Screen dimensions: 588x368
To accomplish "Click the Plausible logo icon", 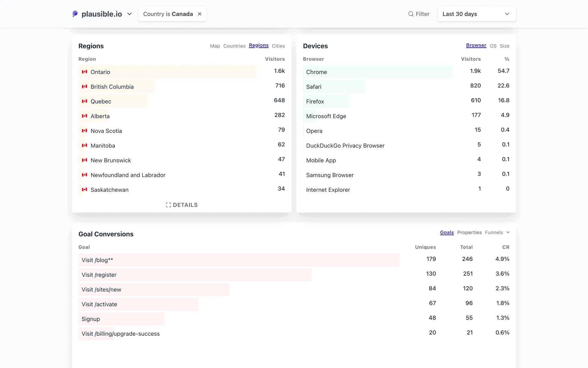I will 75,14.
